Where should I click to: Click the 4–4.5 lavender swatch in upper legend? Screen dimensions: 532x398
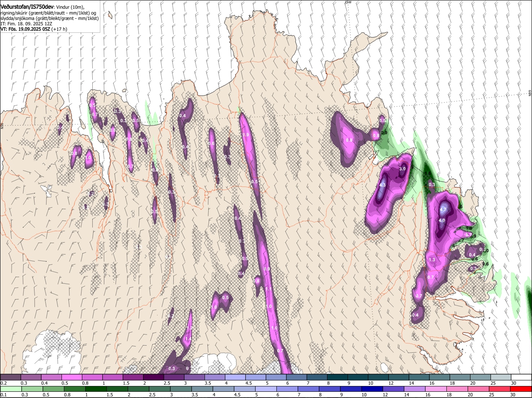coord(236,377)
